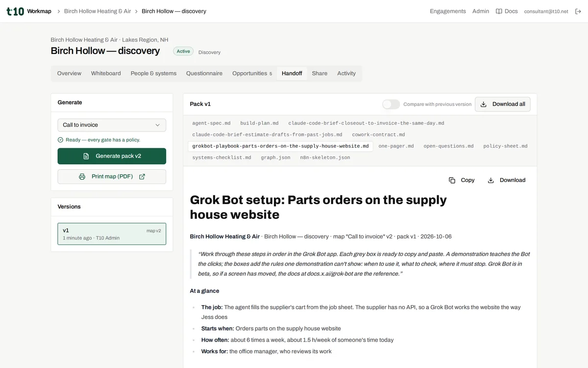Click the dropdown chevron in map selector
This screenshot has height=368, width=588.
click(x=157, y=125)
